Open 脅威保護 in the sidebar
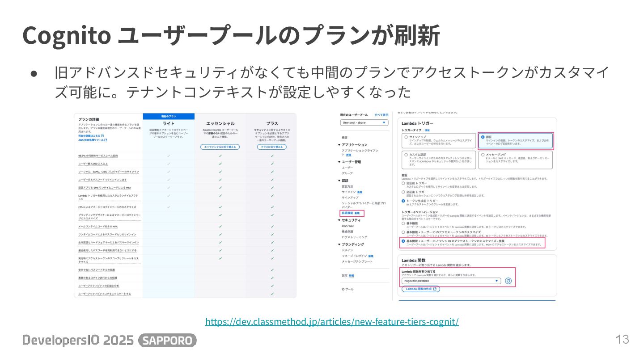This screenshot has height=362, width=644. [347, 232]
